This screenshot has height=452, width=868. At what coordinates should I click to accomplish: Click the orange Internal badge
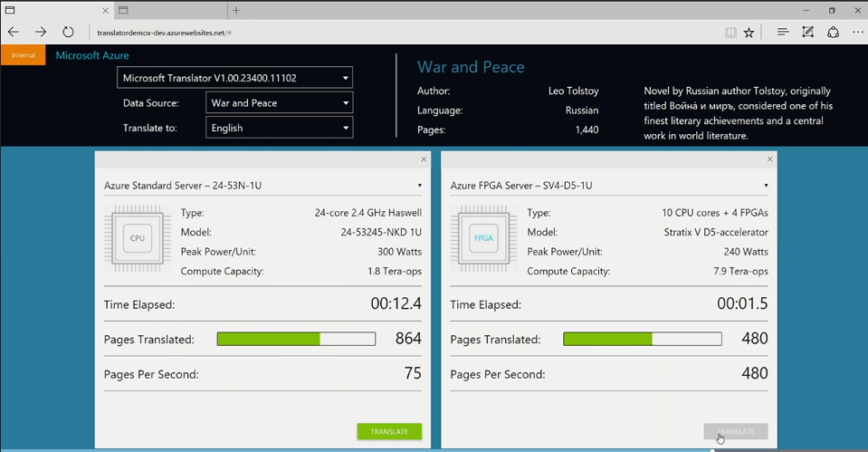click(24, 55)
